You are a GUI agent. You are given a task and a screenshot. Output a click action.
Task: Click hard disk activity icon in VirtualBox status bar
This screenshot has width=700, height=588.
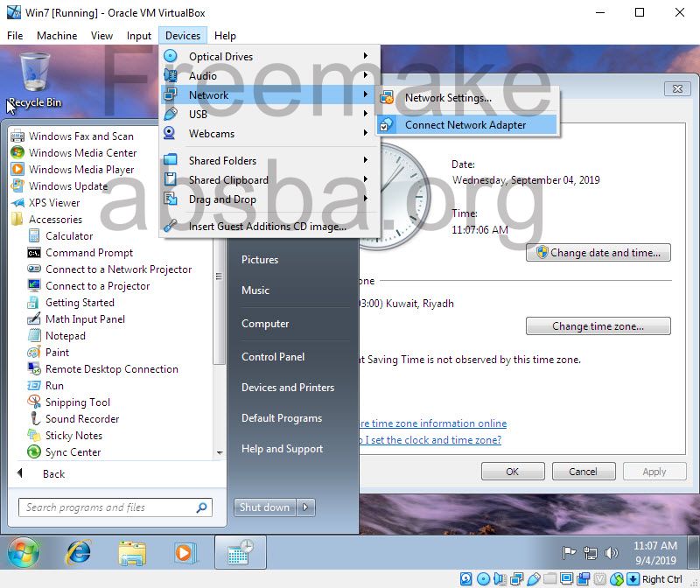[x=466, y=579]
